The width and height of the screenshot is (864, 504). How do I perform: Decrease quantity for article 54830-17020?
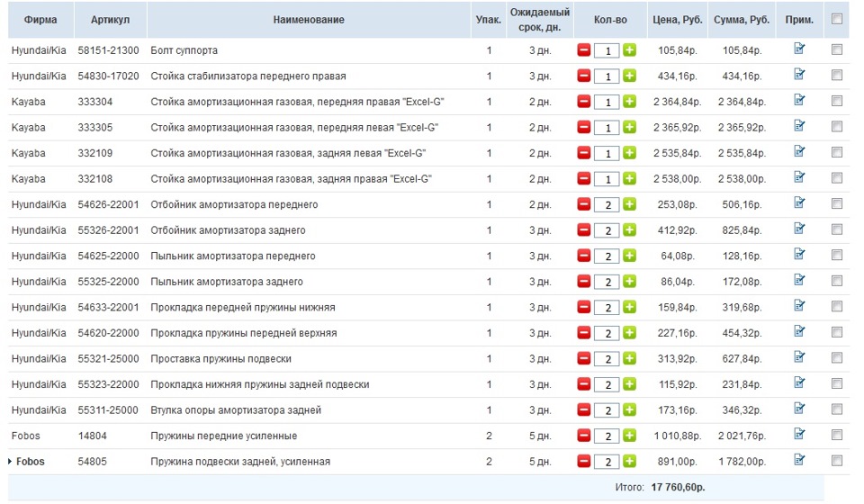[583, 76]
